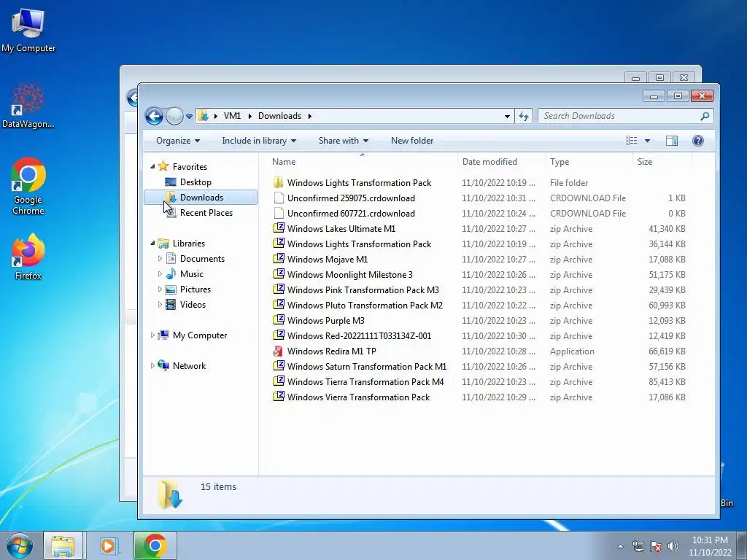Open the recent pages dropdown arrow
This screenshot has width=747, height=560.
[x=189, y=117]
